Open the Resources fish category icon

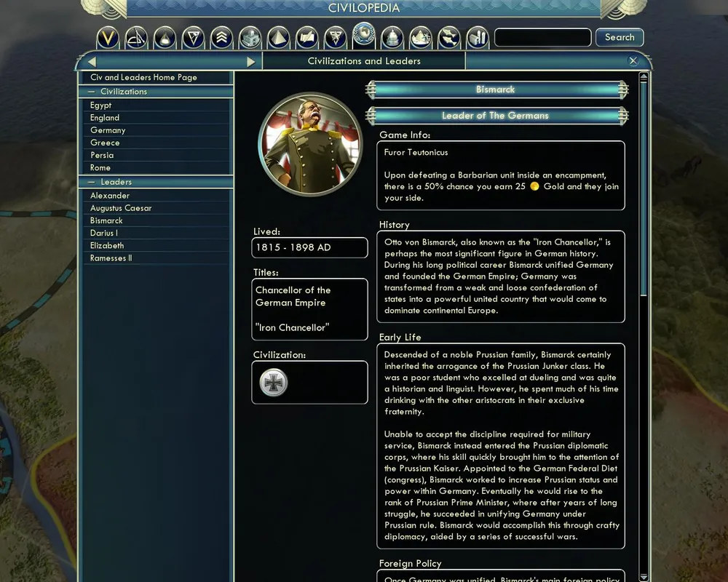point(449,38)
